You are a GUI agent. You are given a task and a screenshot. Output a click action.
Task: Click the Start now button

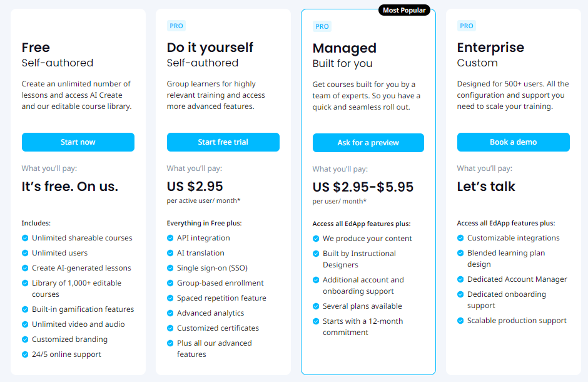78,142
